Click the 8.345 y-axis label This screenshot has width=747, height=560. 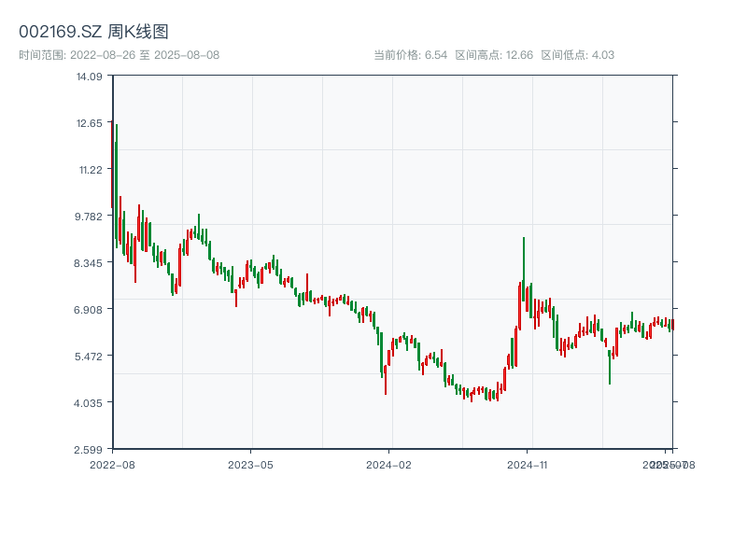[x=90, y=263]
